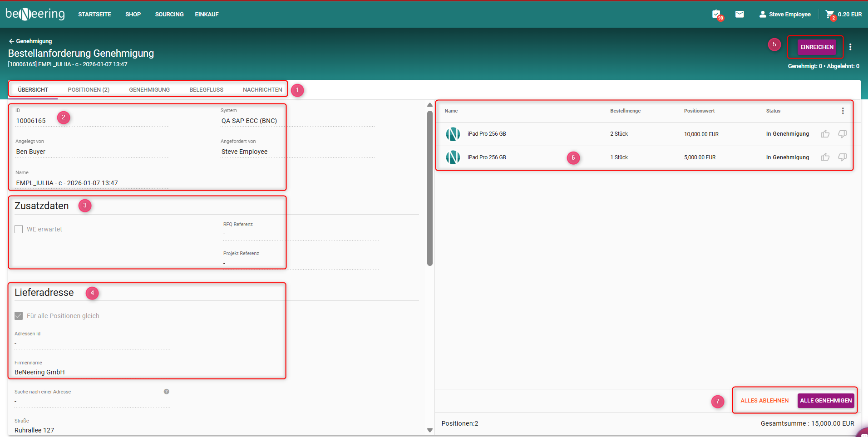Reject second iPad Pro with thumbs down
This screenshot has width=868, height=437.
pyautogui.click(x=842, y=157)
